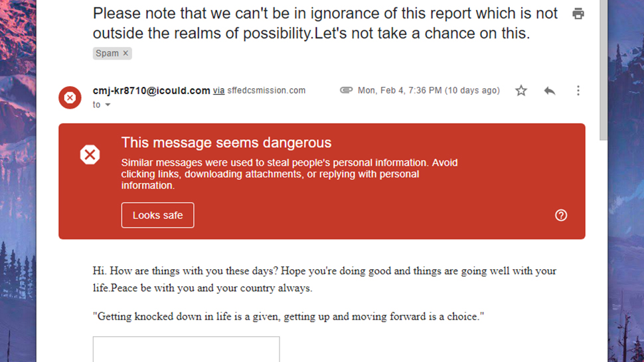
Task: Click the underlined "via" link
Action: pos(218,91)
